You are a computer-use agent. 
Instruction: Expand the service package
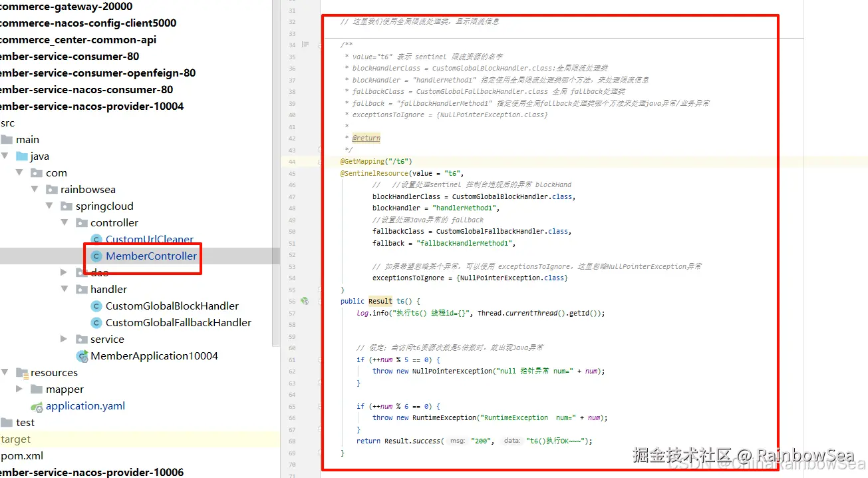pyautogui.click(x=64, y=340)
